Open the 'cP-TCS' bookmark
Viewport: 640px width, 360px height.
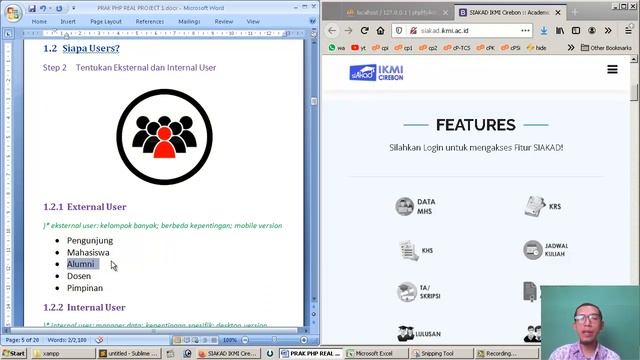point(457,48)
